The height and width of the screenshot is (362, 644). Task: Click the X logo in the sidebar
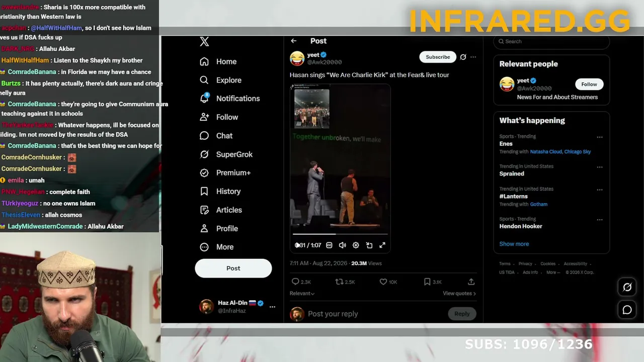(204, 42)
